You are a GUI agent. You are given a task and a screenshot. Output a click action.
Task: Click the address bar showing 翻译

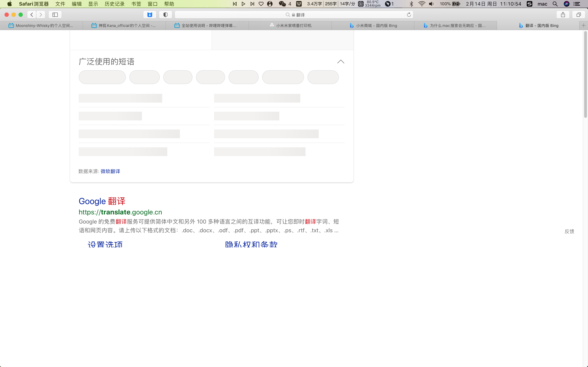coord(294,15)
